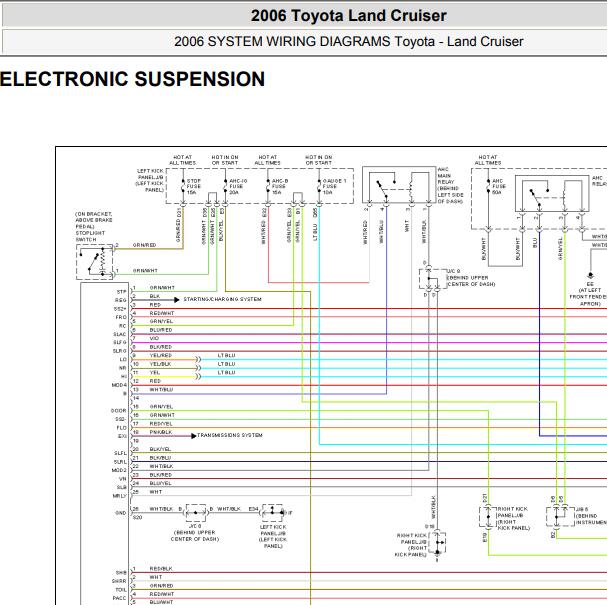Click the GAUGE 1 fuse 10A symbol
The image size is (607, 605).
[x=319, y=187]
